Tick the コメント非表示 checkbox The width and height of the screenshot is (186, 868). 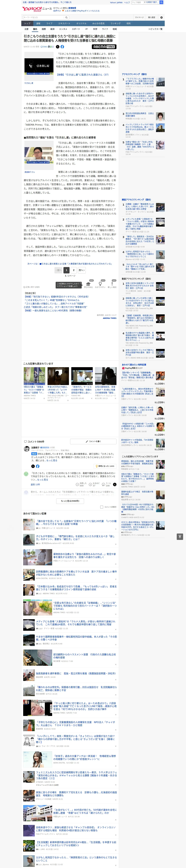click(102, 507)
